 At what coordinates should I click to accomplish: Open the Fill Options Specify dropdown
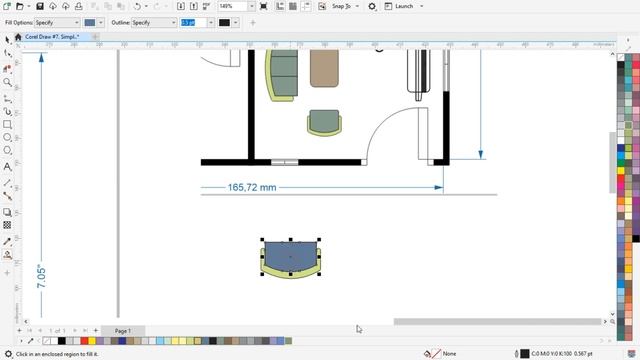tap(57, 22)
